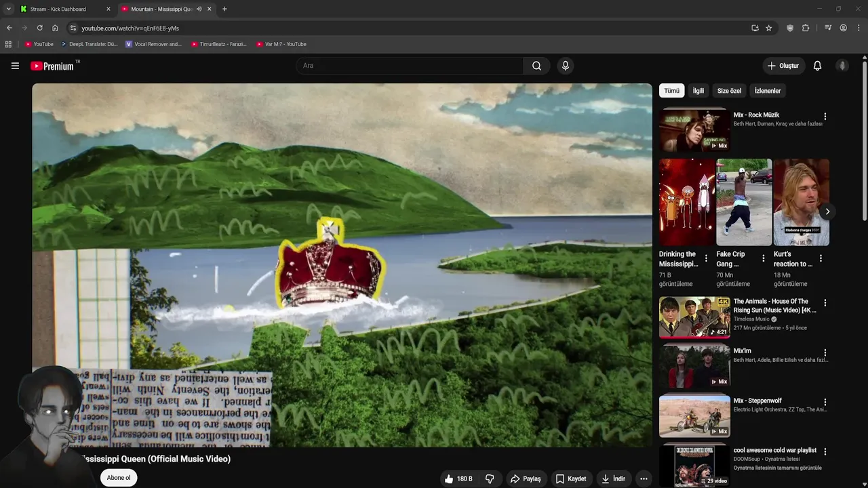Open the shield extension icon
This screenshot has height=488, width=868.
point(790,28)
